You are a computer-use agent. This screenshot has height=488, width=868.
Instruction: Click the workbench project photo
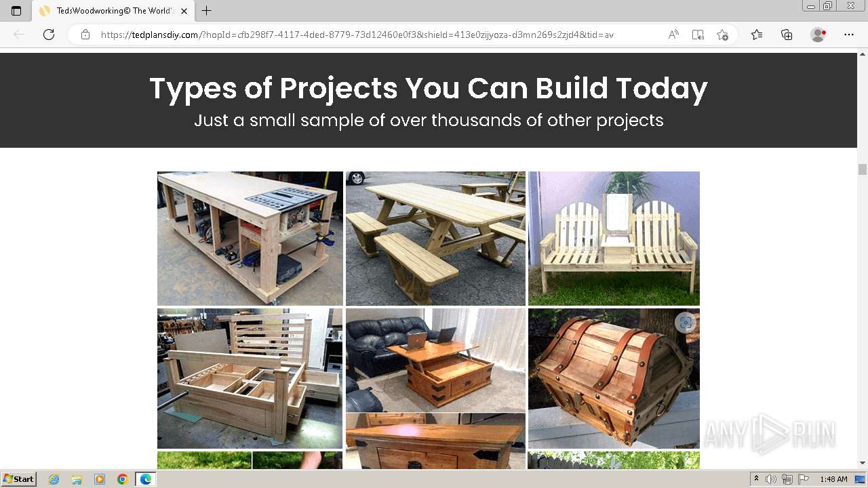[x=250, y=239]
